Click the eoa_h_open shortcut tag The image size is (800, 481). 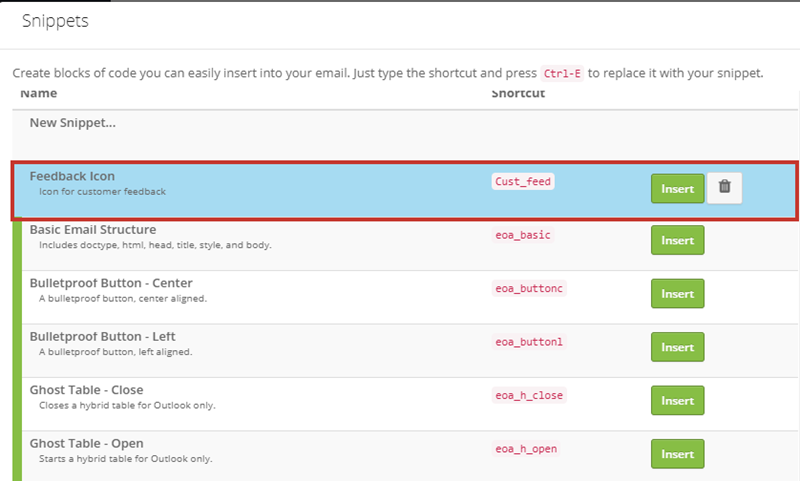pos(526,449)
